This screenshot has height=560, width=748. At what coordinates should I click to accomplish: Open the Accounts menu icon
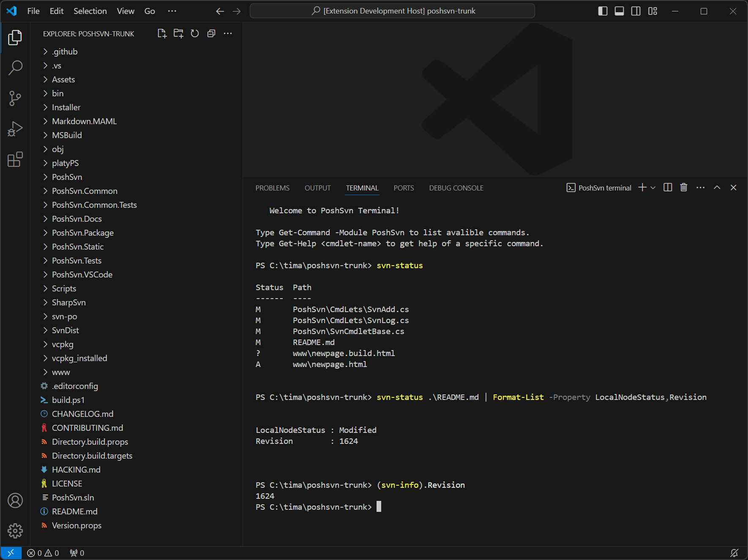tap(15, 500)
